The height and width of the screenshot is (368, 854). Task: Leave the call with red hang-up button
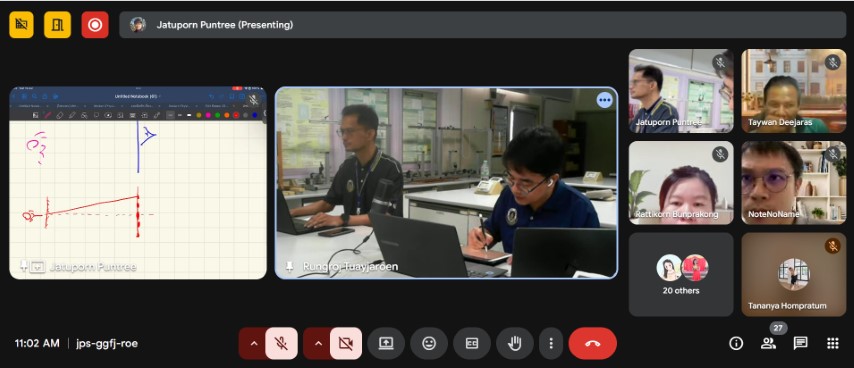[x=593, y=344]
